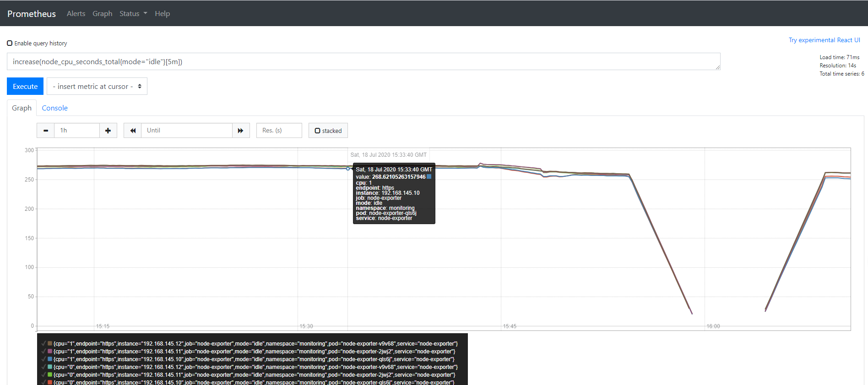
Task: Expand the Status navigation dropdown
Action: (133, 14)
